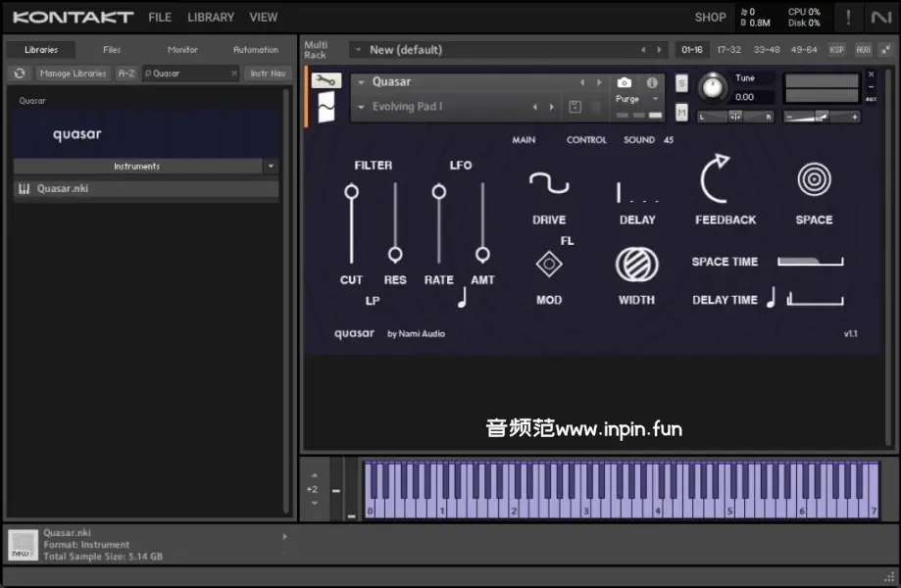Image resolution: width=901 pixels, height=588 pixels.
Task: Click the SHOP link in header
Action: [x=710, y=17]
